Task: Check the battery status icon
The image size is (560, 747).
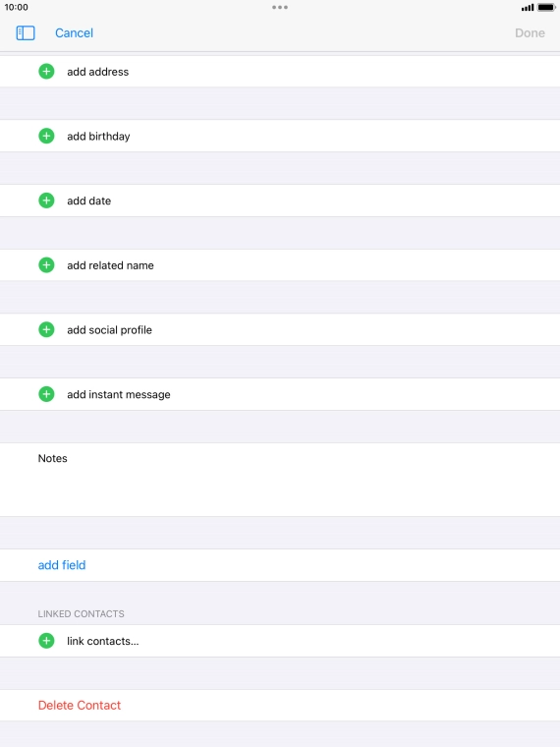Action: (x=546, y=7)
